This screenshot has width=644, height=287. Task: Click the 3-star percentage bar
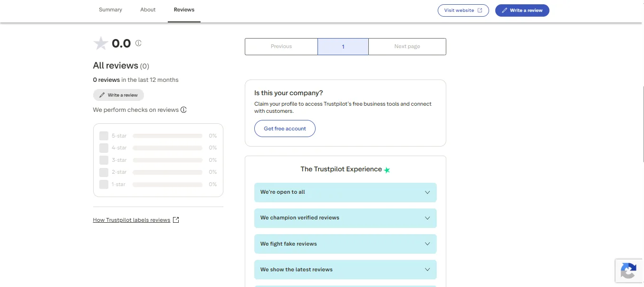(x=168, y=160)
